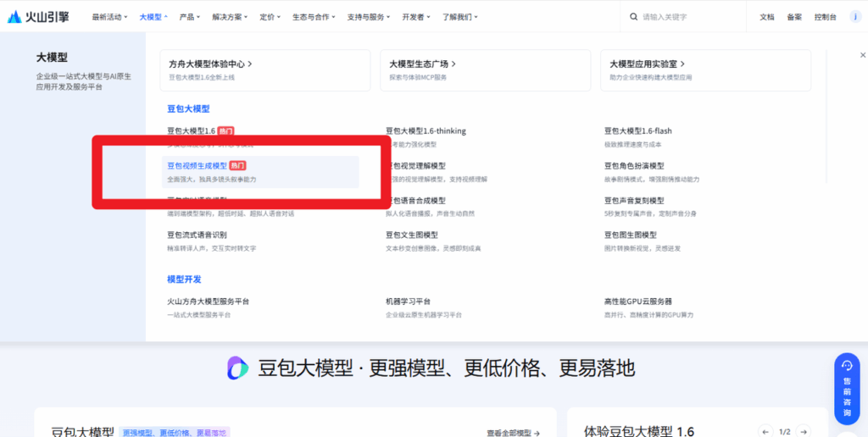The image size is (868, 437).
Task: Open the 豆包视频生成模型 link
Action: tap(197, 166)
